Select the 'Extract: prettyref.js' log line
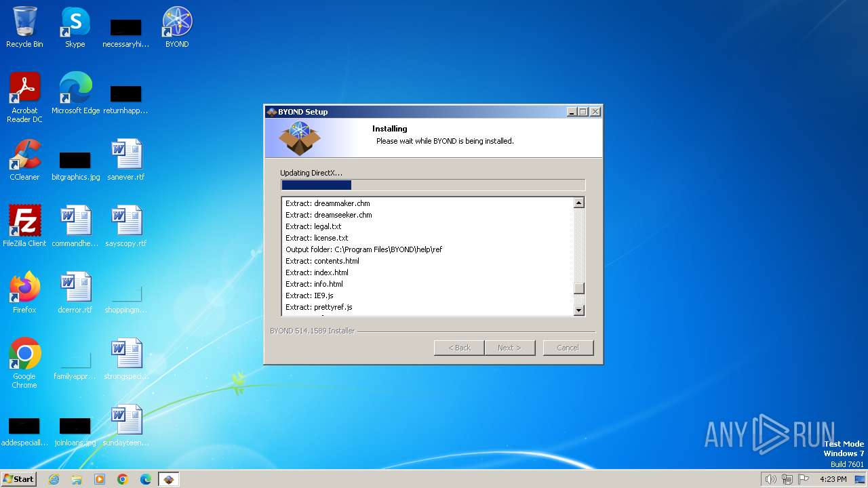The height and width of the screenshot is (488, 868). 319,307
